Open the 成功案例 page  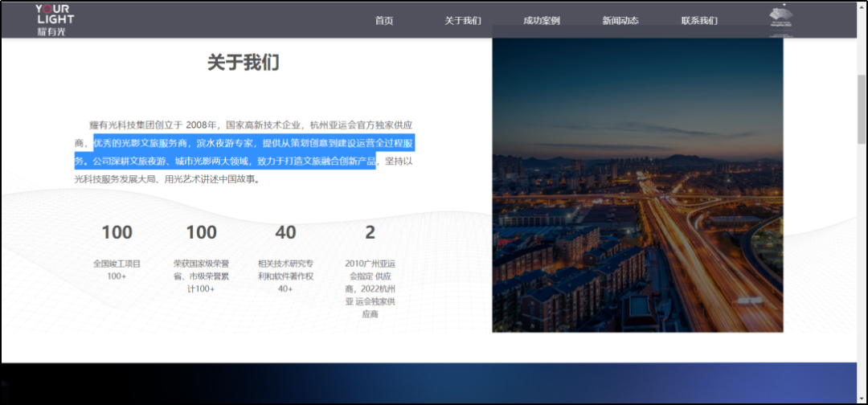click(x=541, y=21)
